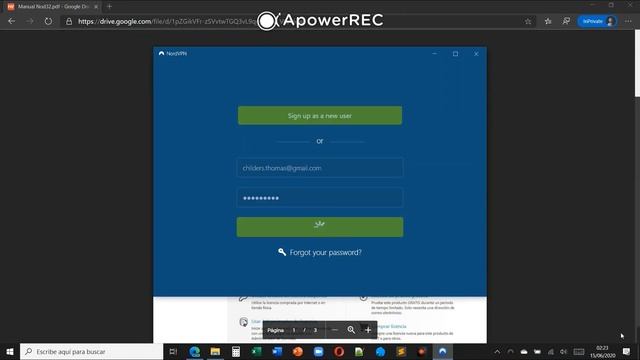Maximize the NordVPN window
This screenshot has width=640, height=360.
click(455, 53)
